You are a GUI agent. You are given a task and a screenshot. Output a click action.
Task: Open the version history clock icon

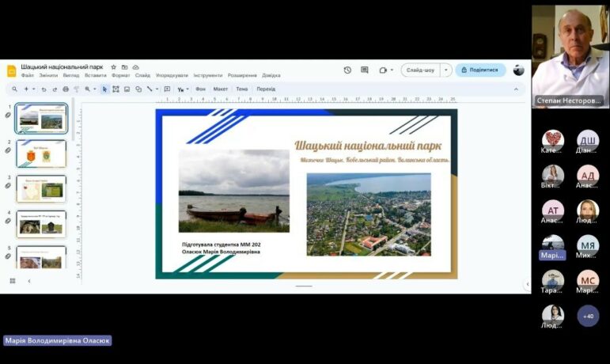(x=347, y=70)
